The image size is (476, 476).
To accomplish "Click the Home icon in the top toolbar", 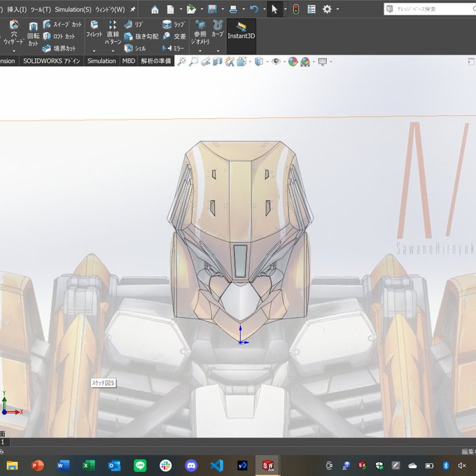I will pos(155,9).
